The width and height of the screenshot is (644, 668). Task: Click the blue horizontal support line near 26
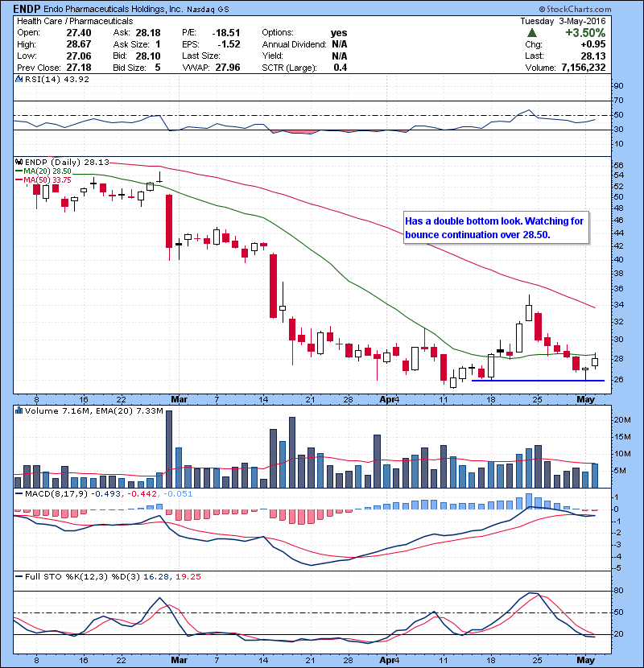[x=538, y=381]
